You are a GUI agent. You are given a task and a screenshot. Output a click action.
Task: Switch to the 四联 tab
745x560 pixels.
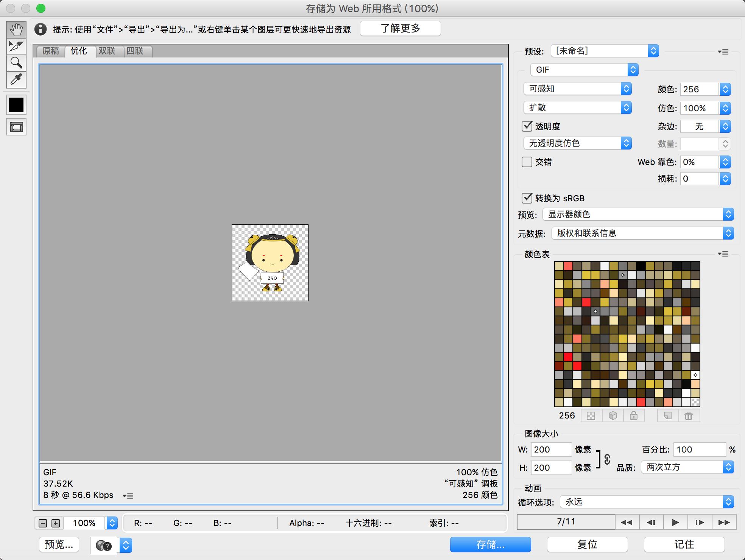click(135, 51)
